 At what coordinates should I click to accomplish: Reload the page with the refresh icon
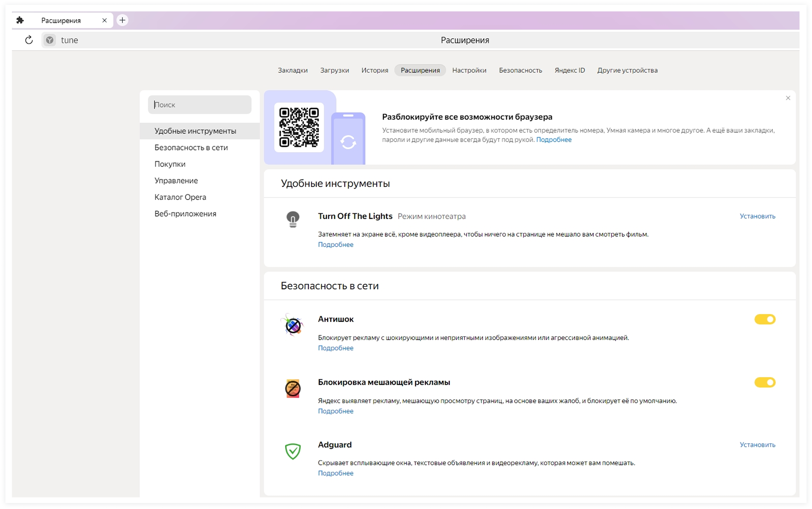click(29, 40)
